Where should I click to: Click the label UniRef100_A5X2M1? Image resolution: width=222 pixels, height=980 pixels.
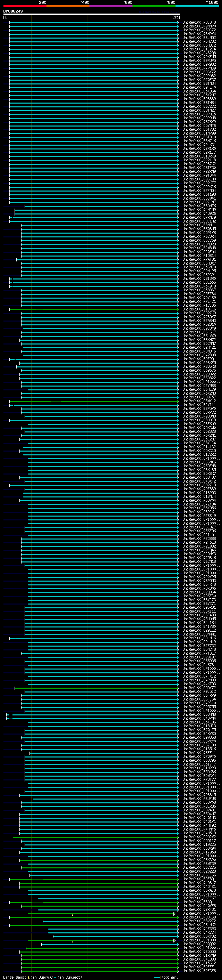pyautogui.click(x=199, y=435)
